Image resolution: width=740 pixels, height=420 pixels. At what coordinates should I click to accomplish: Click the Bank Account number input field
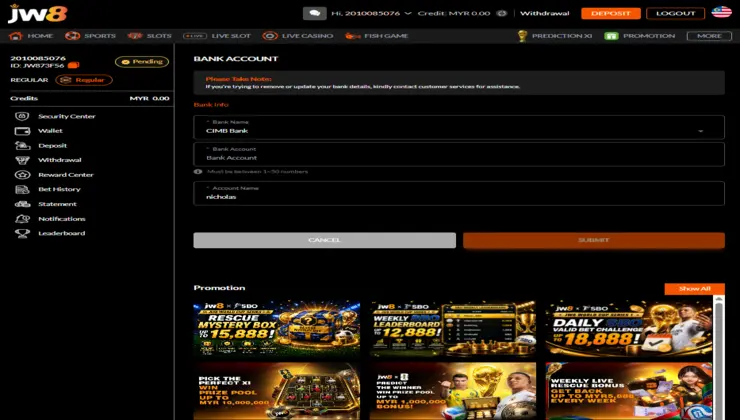pos(459,154)
